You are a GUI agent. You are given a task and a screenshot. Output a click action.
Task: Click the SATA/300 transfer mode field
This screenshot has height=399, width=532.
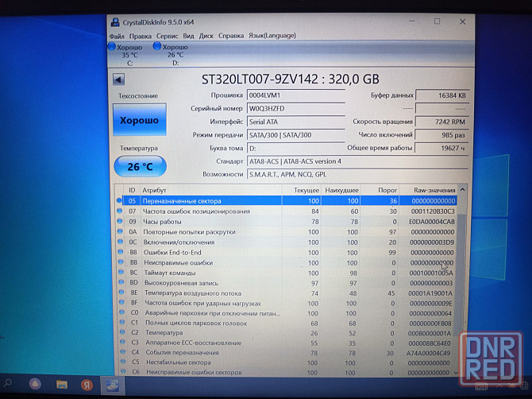(296, 135)
